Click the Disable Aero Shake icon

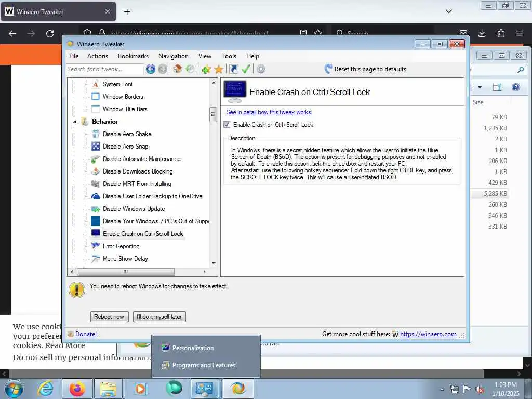pyautogui.click(x=96, y=134)
